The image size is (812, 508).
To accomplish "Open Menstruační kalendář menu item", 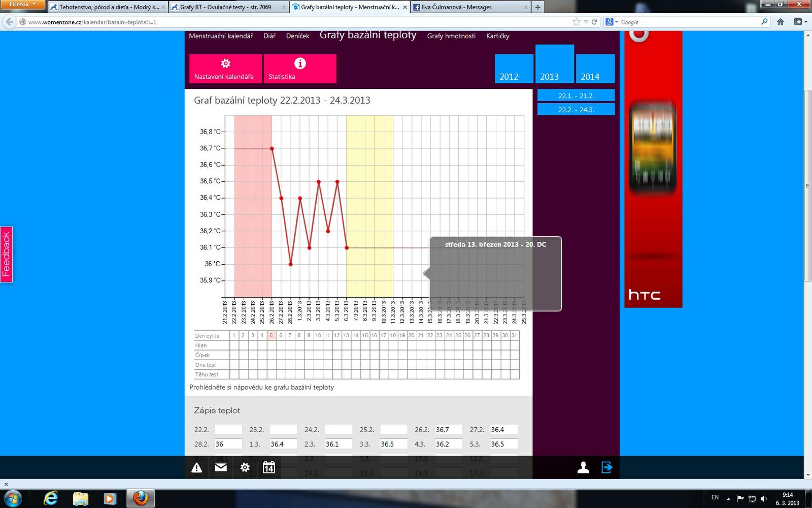I will 221,36.
